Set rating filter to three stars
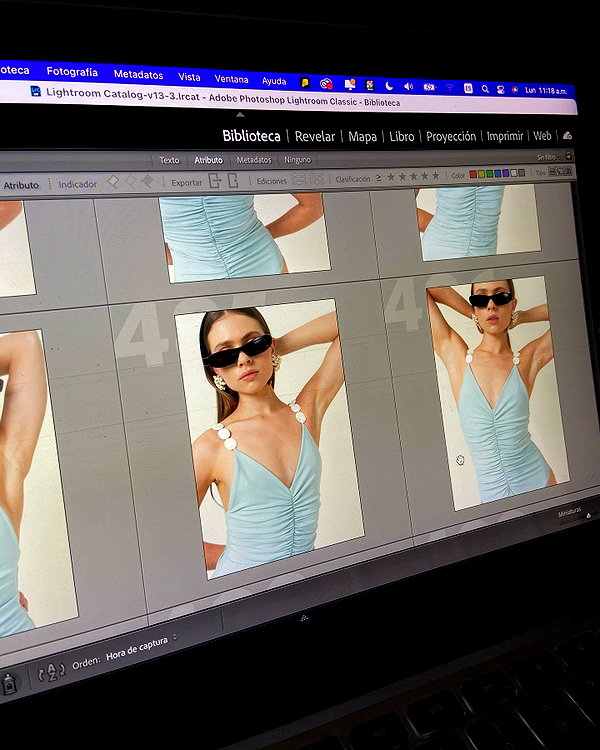 (x=413, y=176)
